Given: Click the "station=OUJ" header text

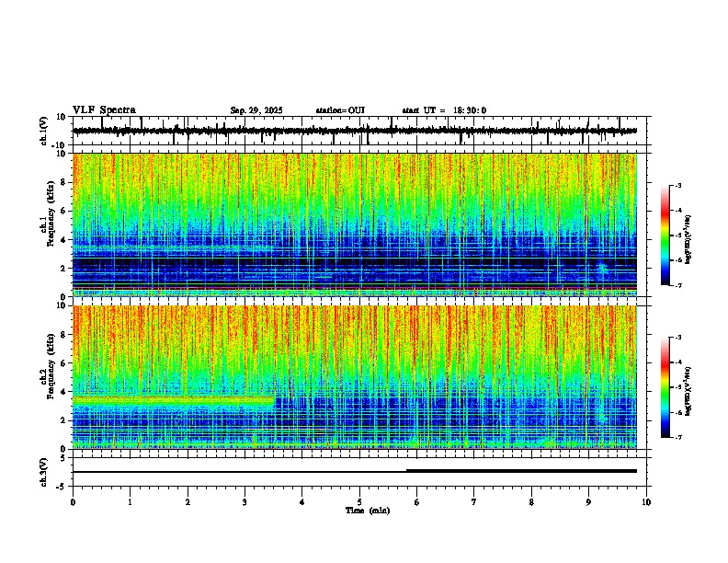Looking at the screenshot, I should coord(340,110).
